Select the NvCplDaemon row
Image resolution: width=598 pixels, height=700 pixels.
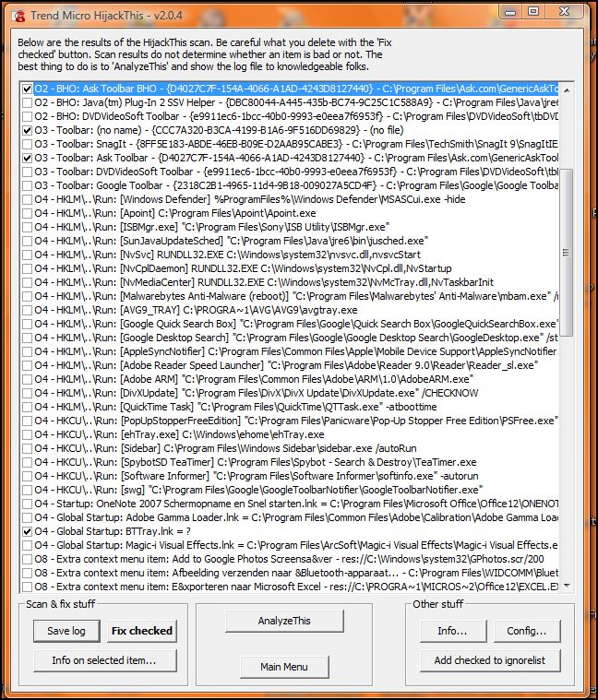[243, 268]
